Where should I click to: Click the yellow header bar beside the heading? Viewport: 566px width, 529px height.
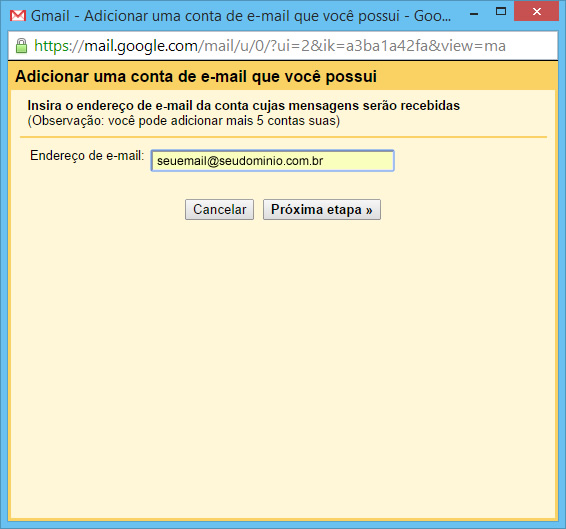466,77
